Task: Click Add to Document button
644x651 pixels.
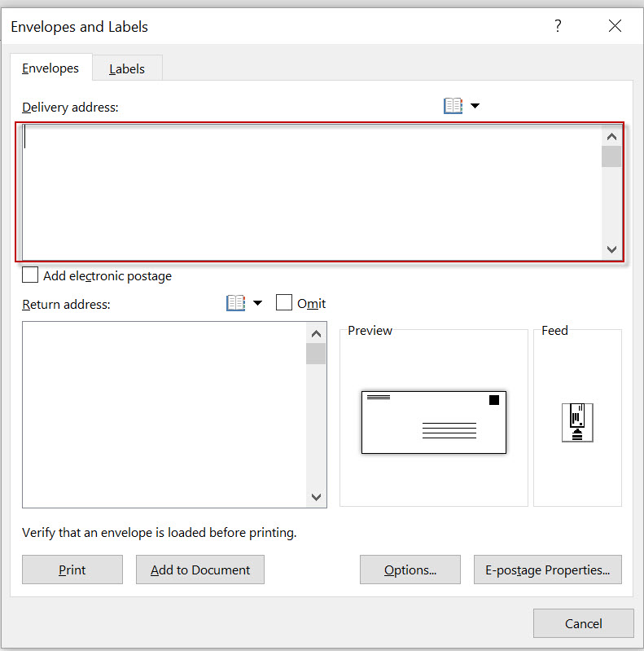Action: coord(200,570)
